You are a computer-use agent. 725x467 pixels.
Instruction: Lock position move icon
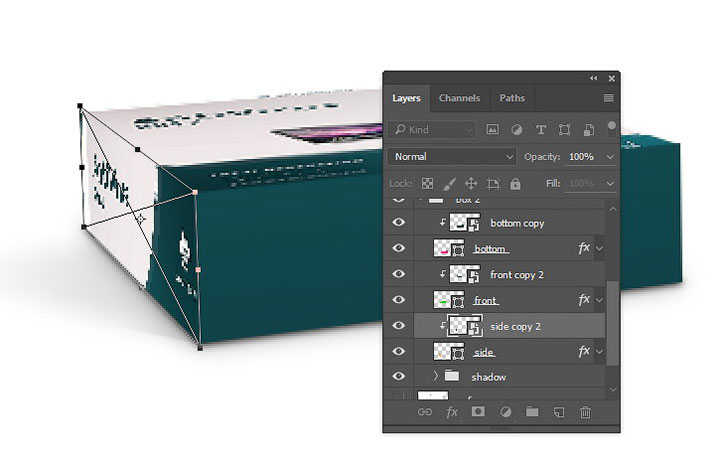click(x=471, y=184)
